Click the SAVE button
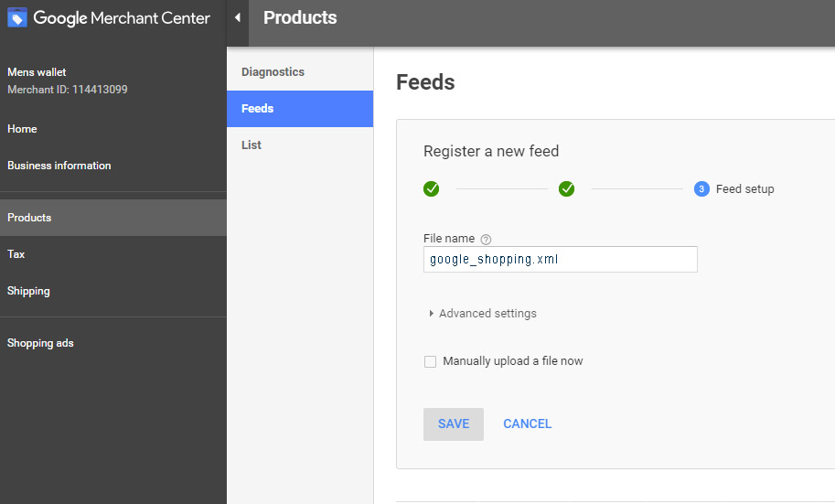Screen dimensions: 835x504 (x=454, y=424)
